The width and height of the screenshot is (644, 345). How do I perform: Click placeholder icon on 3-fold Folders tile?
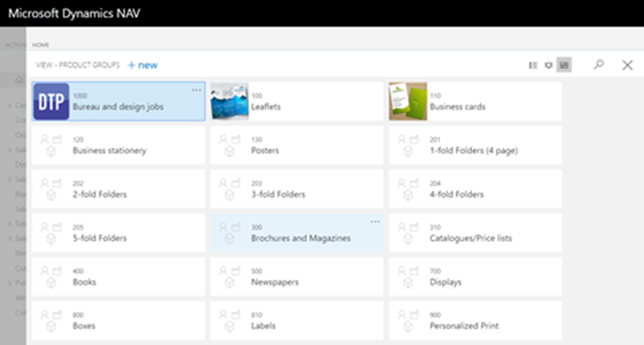click(x=230, y=189)
